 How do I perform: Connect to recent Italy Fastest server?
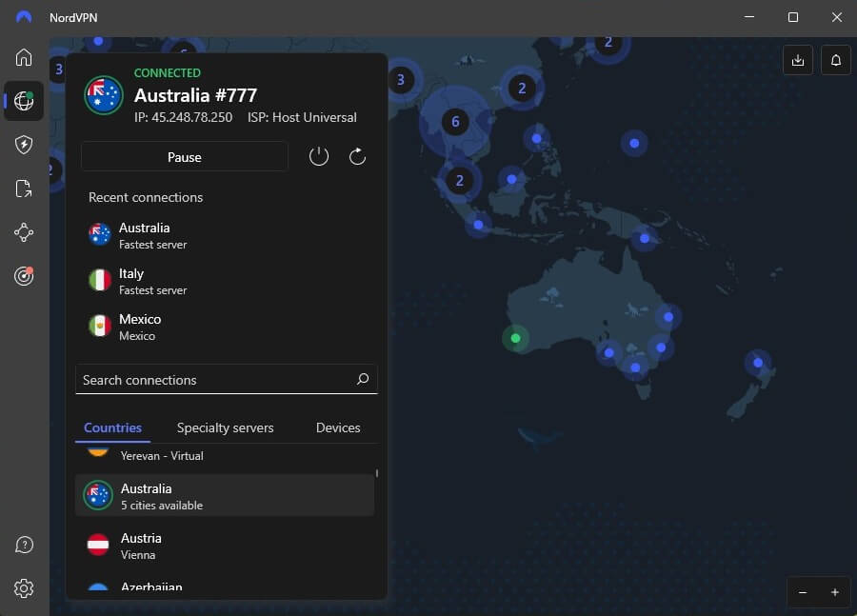coord(227,281)
